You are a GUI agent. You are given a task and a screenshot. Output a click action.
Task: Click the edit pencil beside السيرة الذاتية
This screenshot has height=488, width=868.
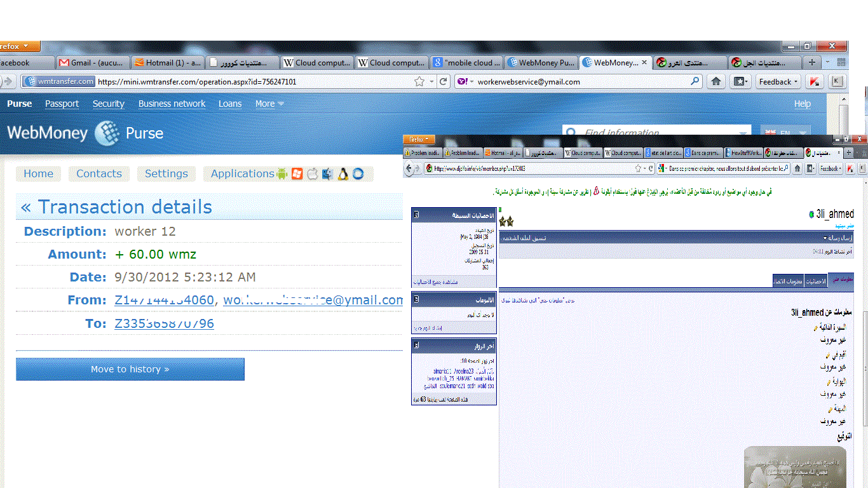point(815,328)
